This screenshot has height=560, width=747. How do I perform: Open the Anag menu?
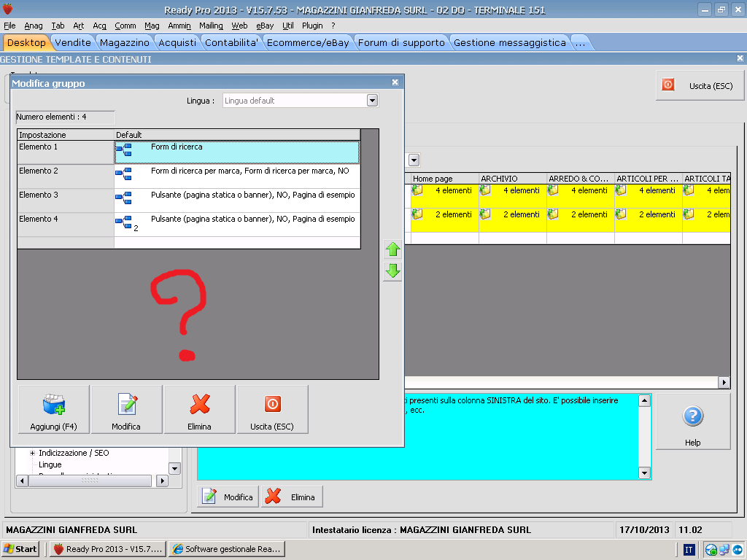(x=34, y=26)
